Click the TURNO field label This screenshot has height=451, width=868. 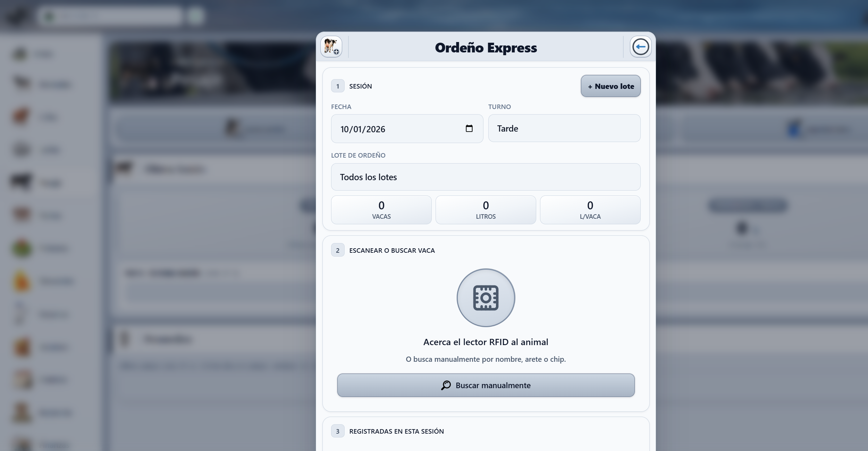pos(499,107)
